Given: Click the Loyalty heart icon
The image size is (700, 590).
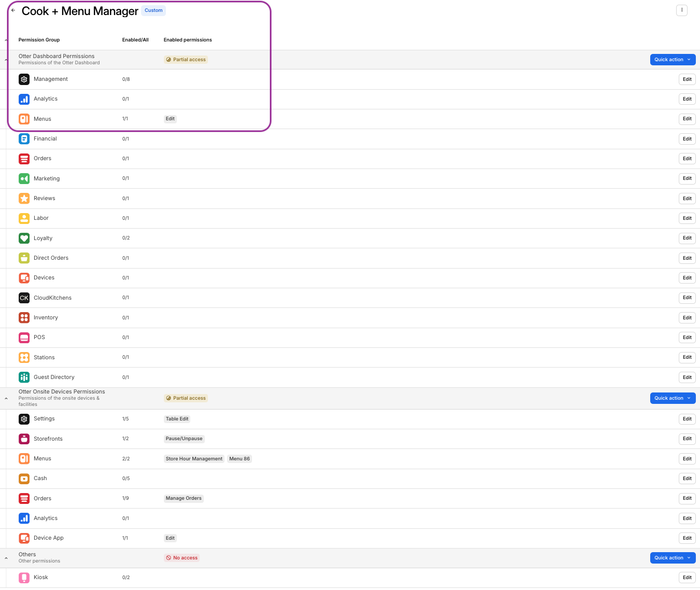Looking at the screenshot, I should [24, 238].
